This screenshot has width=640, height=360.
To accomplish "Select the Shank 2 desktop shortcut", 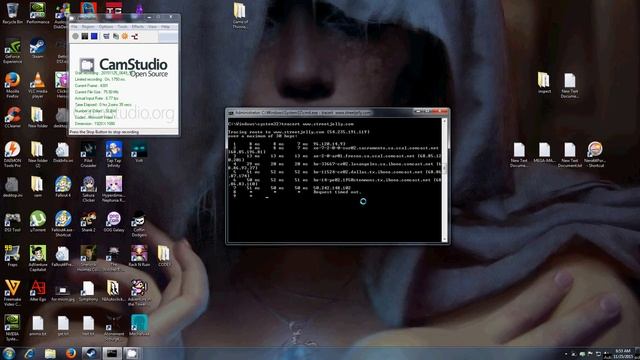I will click(x=88, y=221).
